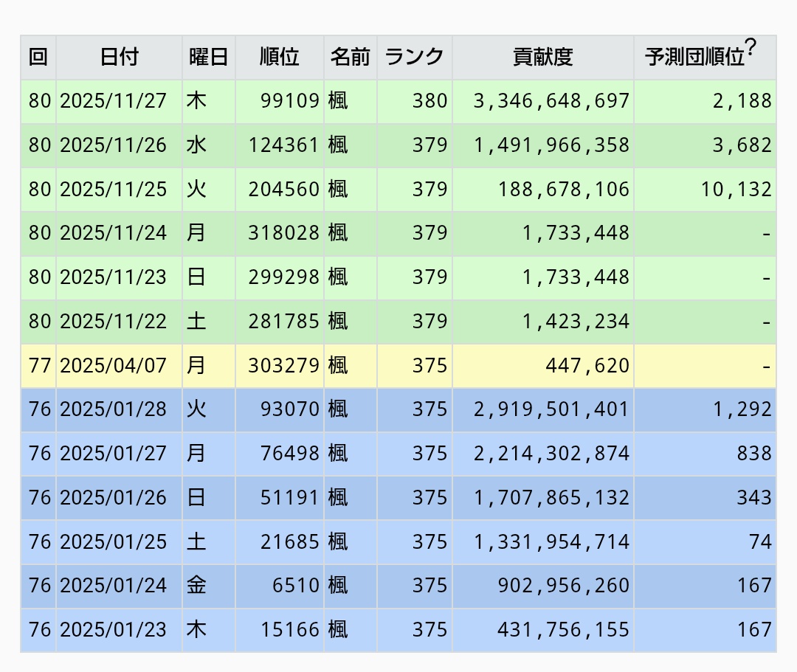Click predicted crew rank 2,188

(x=742, y=100)
